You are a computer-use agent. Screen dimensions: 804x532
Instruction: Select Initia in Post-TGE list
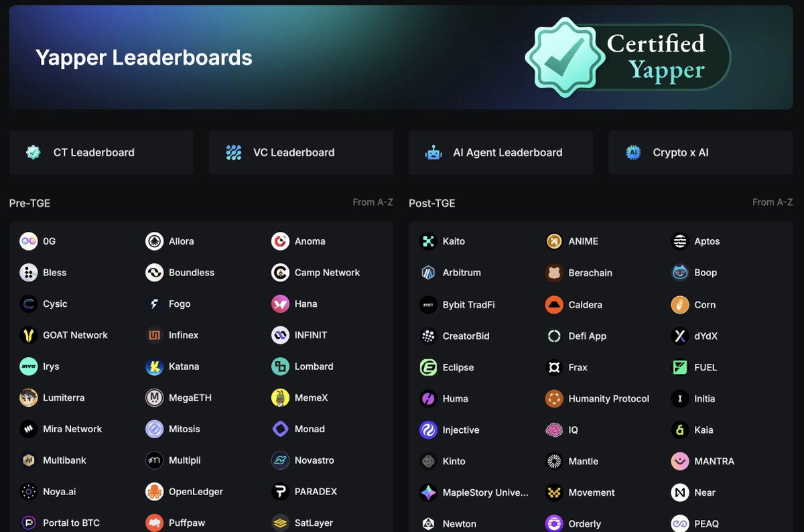point(693,399)
